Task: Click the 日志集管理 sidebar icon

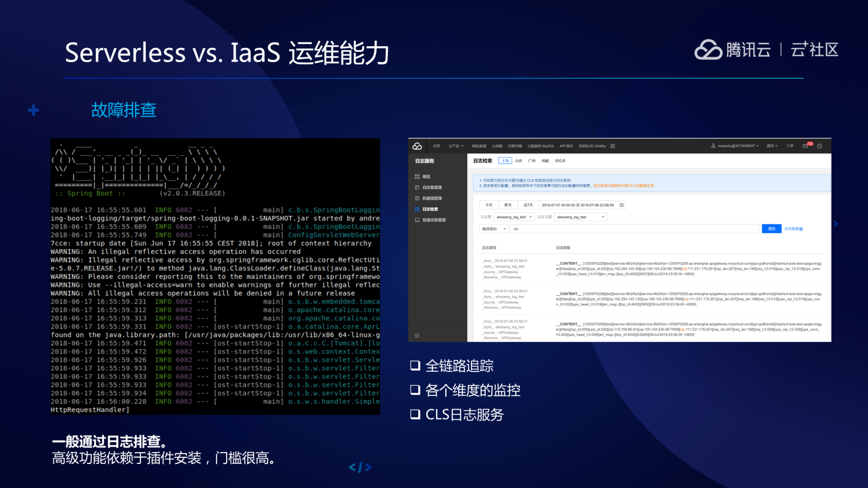Action: [417, 187]
